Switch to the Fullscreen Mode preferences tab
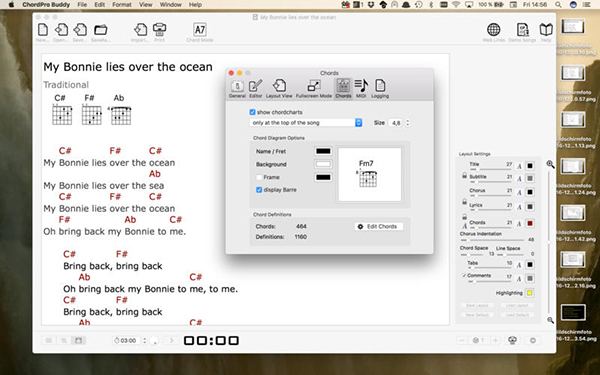Image resolution: width=600 pixels, height=375 pixels. tap(314, 89)
